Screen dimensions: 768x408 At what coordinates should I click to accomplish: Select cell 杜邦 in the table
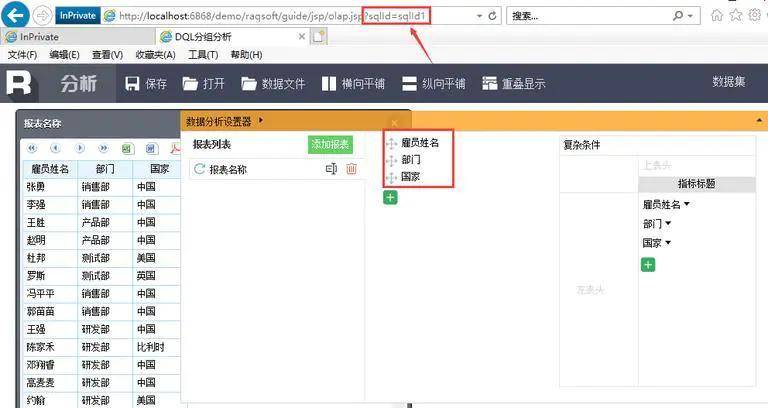click(x=50, y=258)
